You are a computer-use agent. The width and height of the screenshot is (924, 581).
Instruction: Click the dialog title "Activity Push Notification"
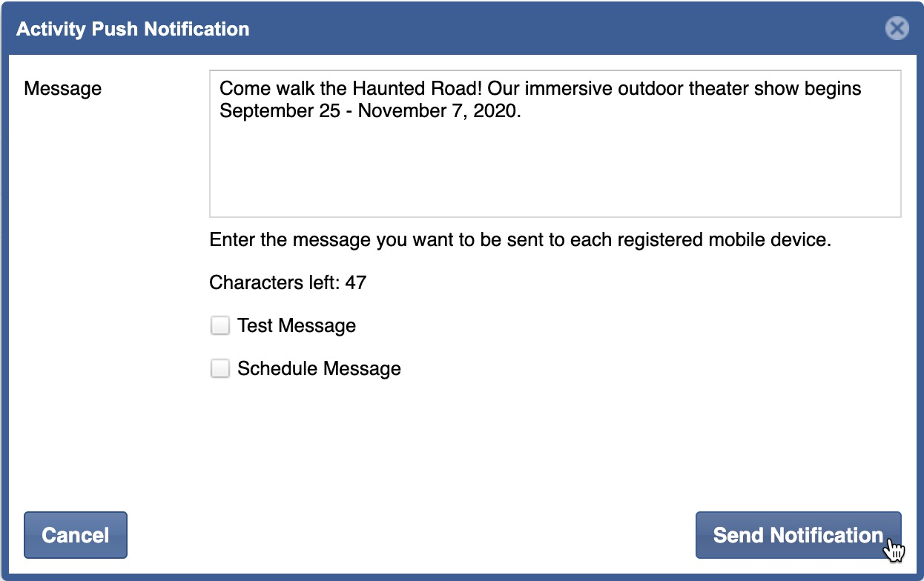(133, 30)
